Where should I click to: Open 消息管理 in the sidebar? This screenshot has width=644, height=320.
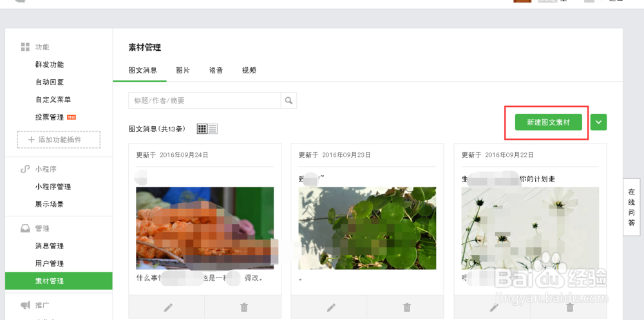click(50, 246)
